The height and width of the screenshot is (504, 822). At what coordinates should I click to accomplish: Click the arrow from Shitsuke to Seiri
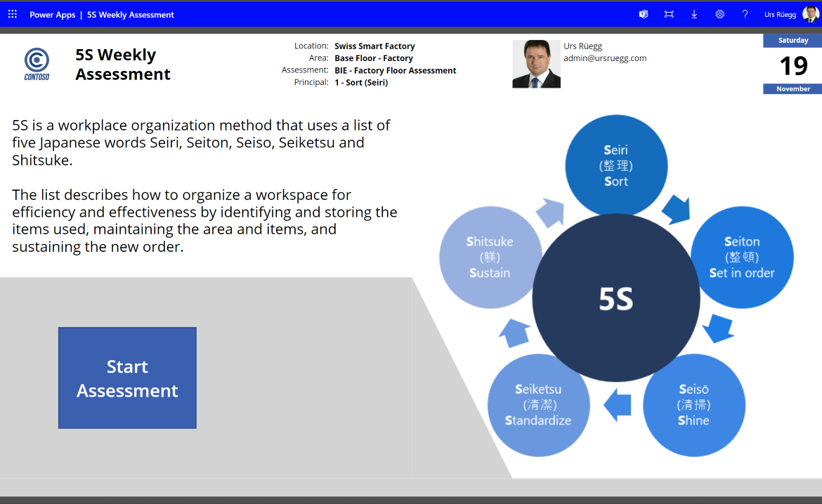[550, 213]
